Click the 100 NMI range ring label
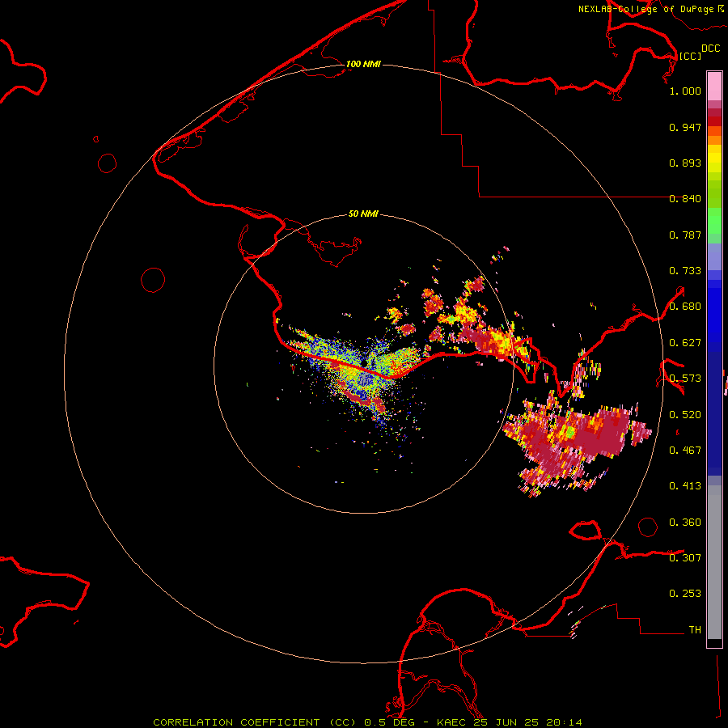This screenshot has width=728, height=728. [363, 64]
